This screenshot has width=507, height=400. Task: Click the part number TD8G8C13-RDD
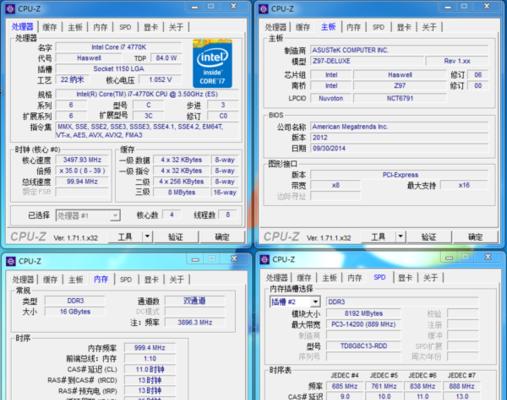click(363, 346)
